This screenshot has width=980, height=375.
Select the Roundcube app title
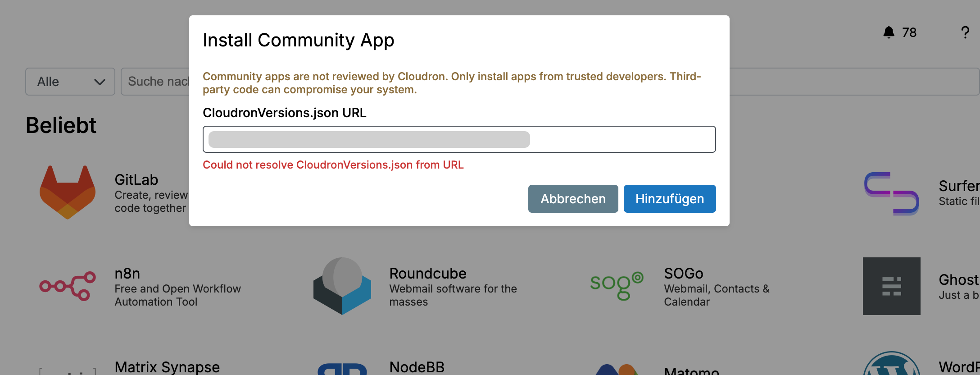428,274
